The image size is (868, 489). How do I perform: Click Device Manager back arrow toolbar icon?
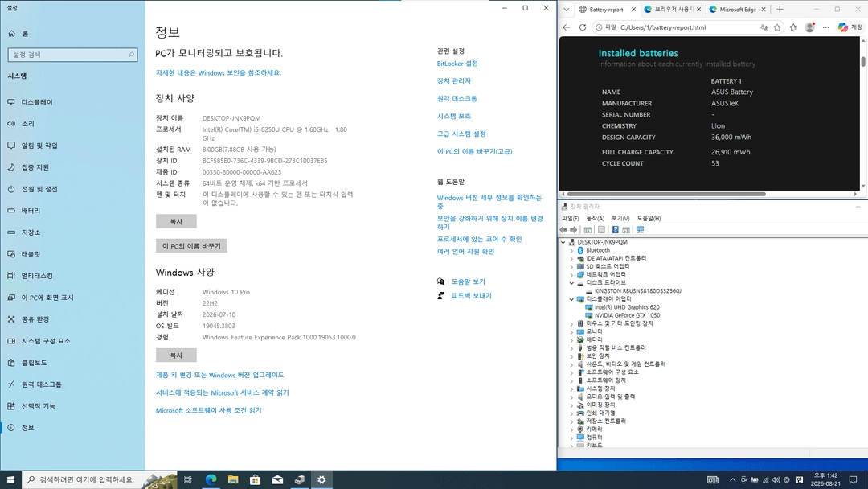pyautogui.click(x=563, y=230)
